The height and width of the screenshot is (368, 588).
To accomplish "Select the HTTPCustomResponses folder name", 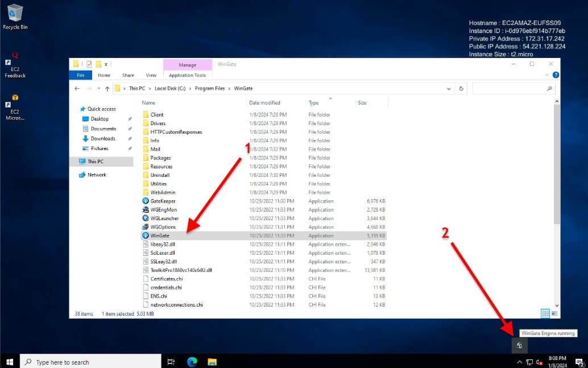I will [176, 132].
